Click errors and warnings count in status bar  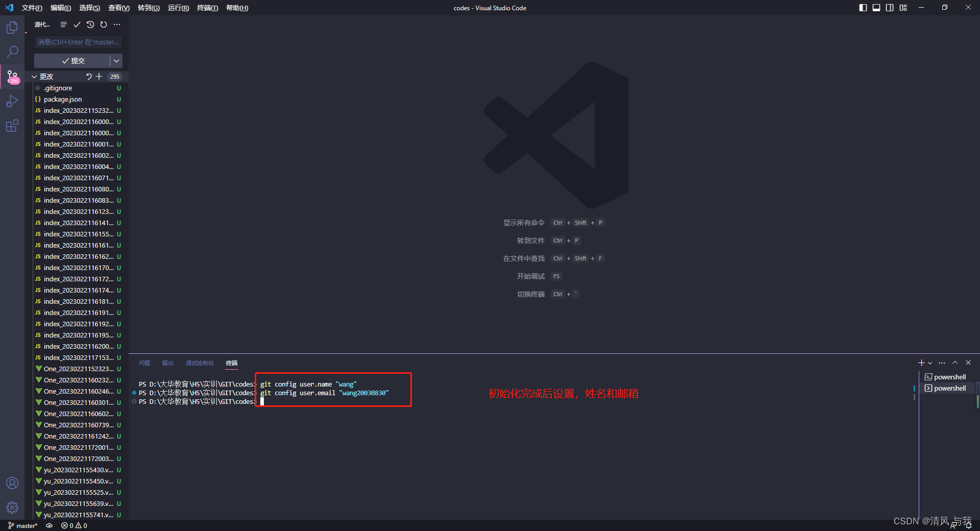pos(74,525)
